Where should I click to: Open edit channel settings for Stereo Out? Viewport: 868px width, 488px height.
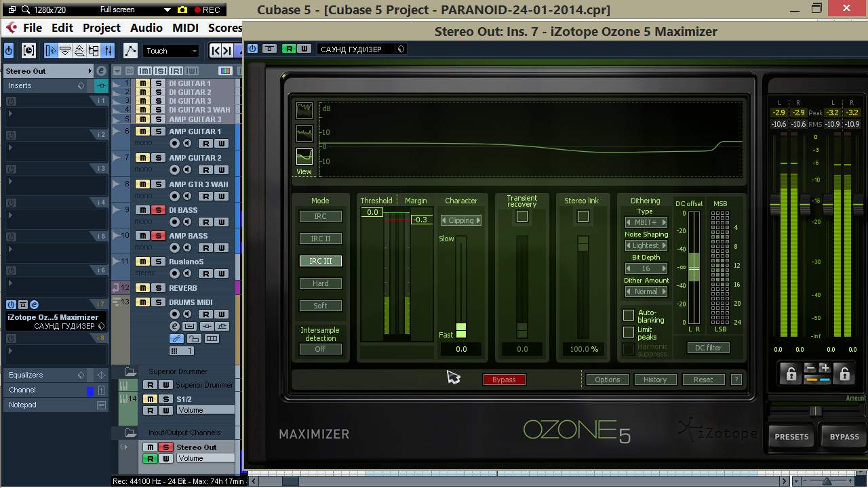pyautogui.click(x=102, y=70)
